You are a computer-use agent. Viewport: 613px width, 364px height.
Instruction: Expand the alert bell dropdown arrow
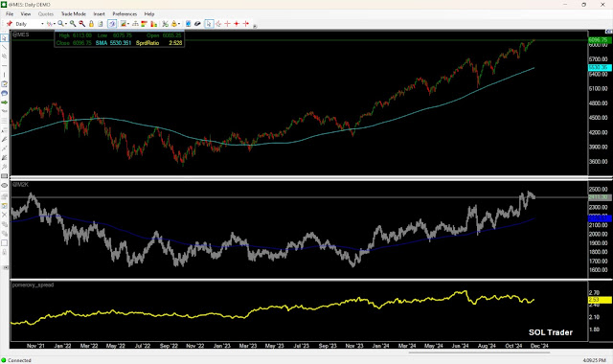click(179, 24)
